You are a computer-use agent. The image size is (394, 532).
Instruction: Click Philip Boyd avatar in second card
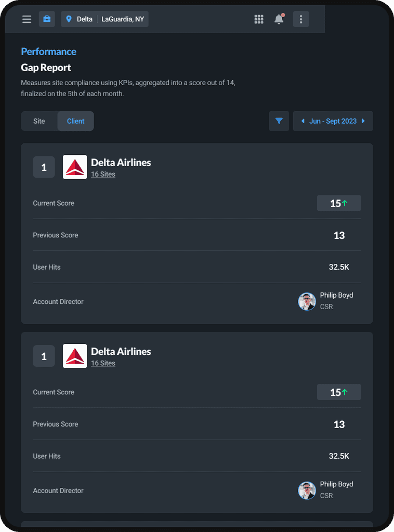coord(307,490)
